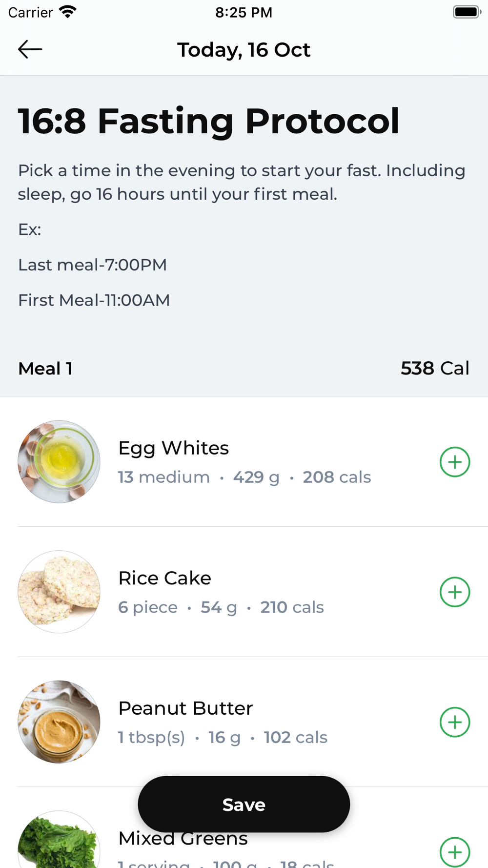This screenshot has height=868, width=488.
Task: Tap the 16:8 Fasting Protocol heading
Action: click(209, 121)
